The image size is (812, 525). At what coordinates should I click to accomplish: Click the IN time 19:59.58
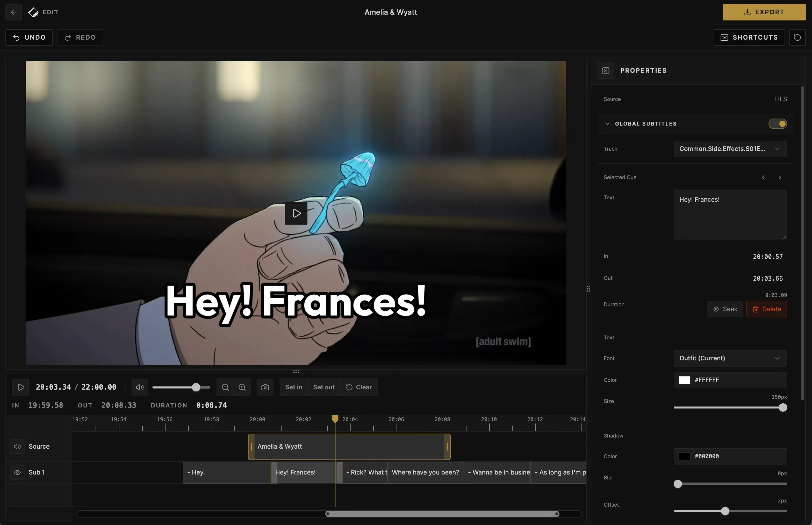[x=46, y=405]
